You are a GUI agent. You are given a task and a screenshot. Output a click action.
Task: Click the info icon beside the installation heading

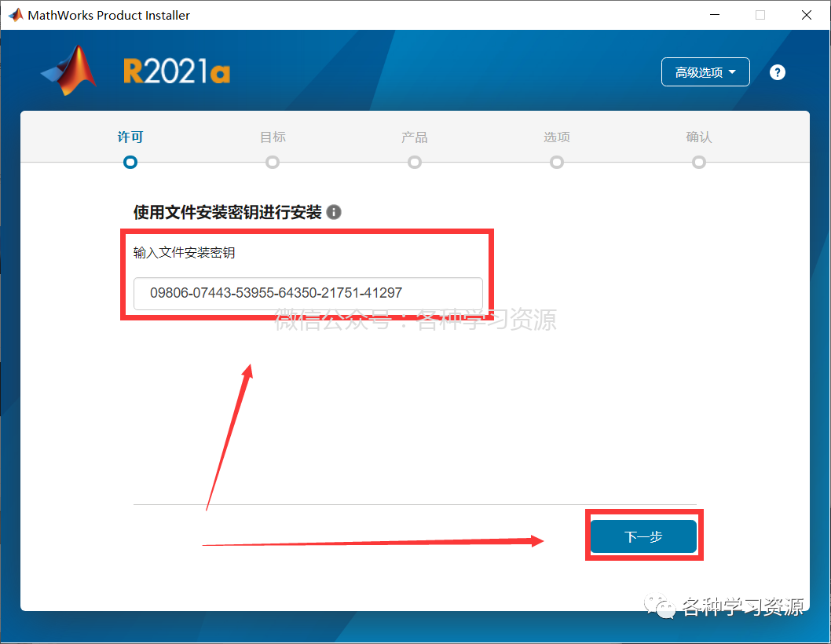coord(334,212)
